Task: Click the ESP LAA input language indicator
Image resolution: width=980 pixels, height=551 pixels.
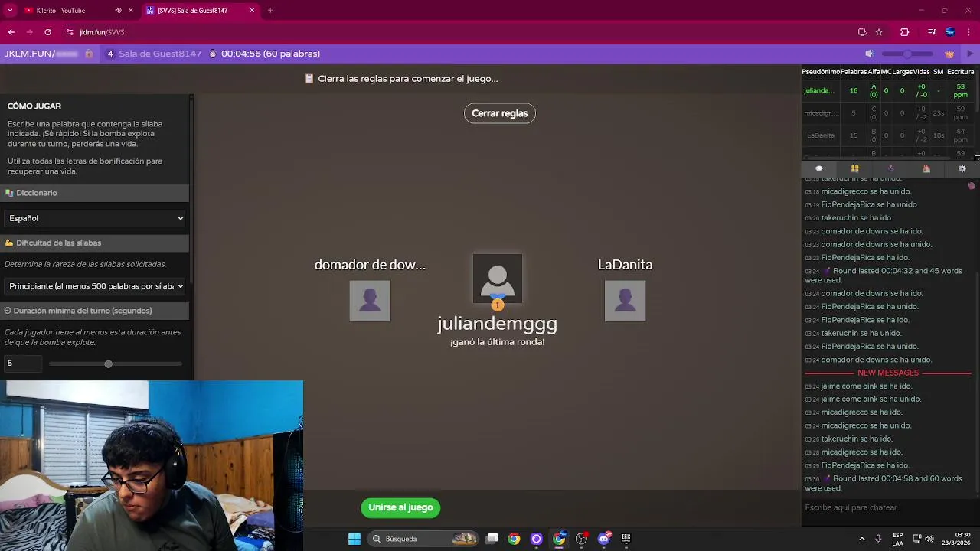Action: click(x=897, y=539)
